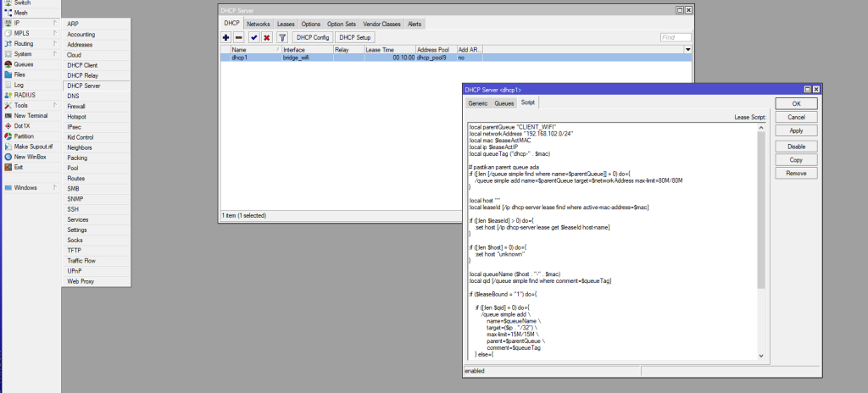Viewport: 868px width, 393px height.
Task: Click Make Supout.rif icon
Action: [8, 147]
